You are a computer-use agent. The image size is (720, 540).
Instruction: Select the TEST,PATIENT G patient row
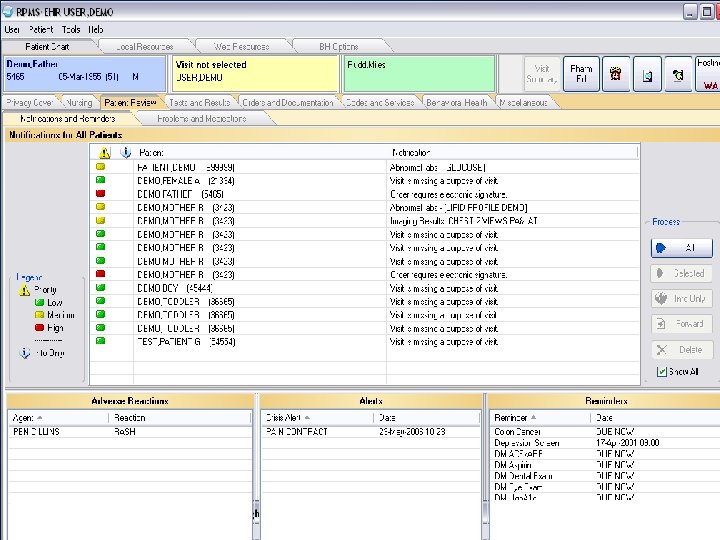[364, 342]
